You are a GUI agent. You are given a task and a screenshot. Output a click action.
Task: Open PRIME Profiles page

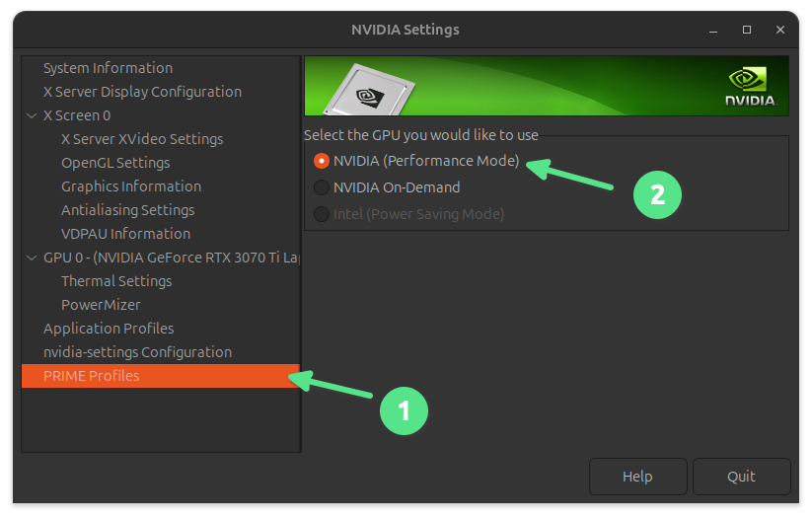tap(91, 376)
